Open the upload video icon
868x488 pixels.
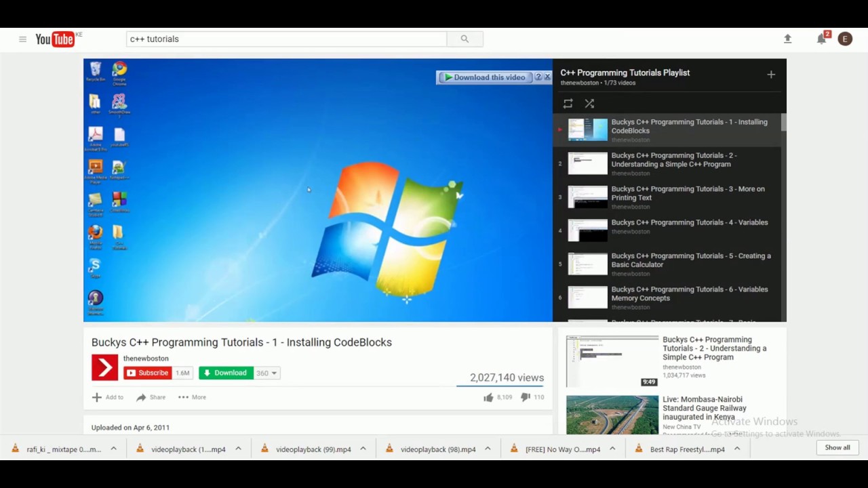pos(787,39)
